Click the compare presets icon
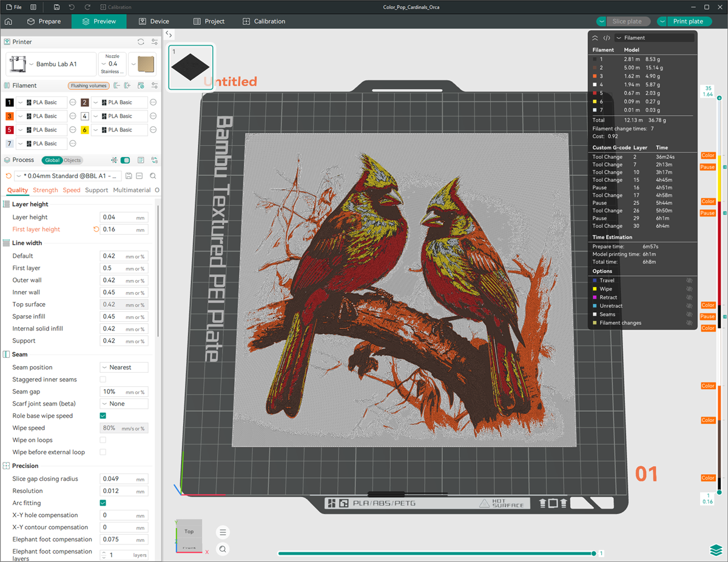Screen dimensions: 728x562 (x=155, y=160)
